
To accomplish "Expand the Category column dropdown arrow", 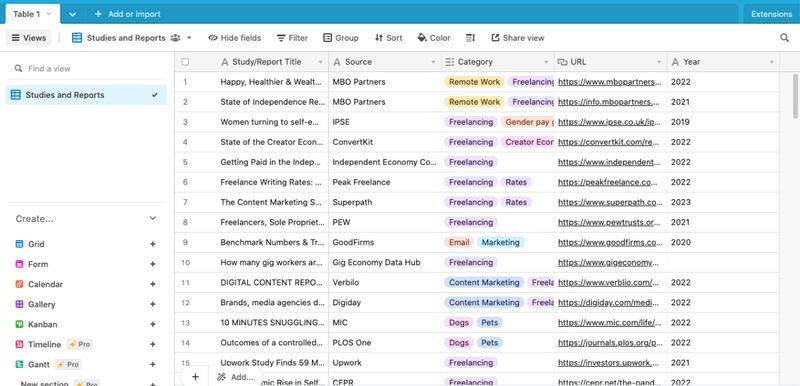I will [547, 62].
